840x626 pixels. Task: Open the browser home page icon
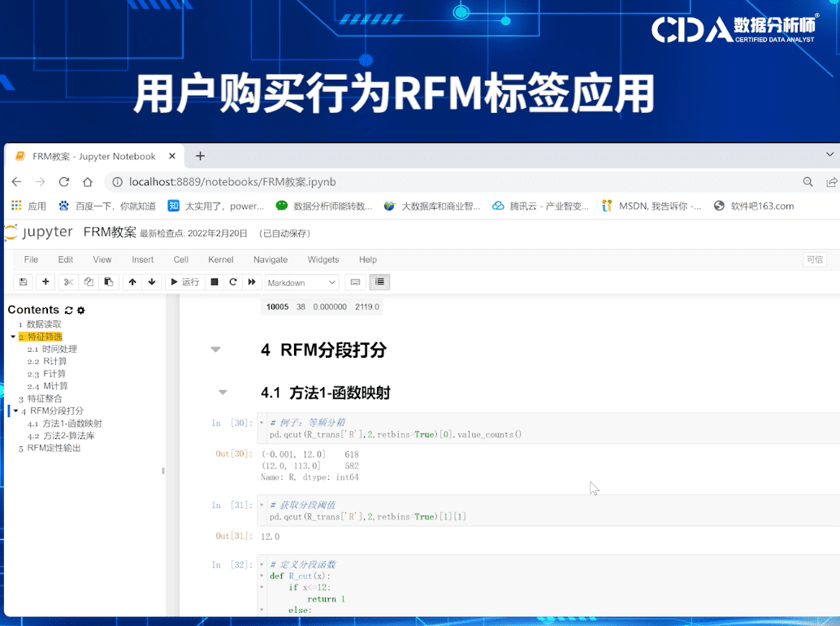[x=87, y=181]
